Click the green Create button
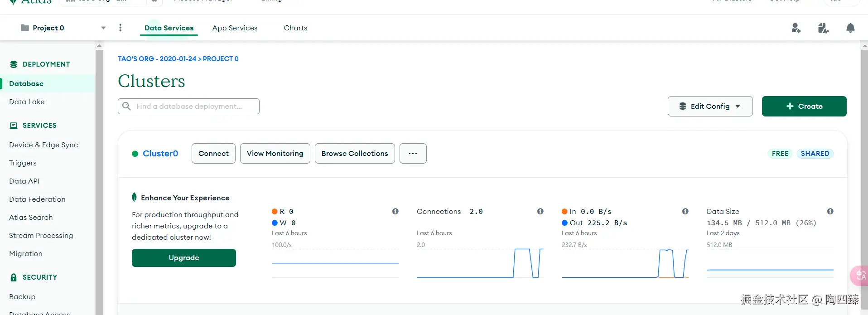868x315 pixels. (x=804, y=106)
